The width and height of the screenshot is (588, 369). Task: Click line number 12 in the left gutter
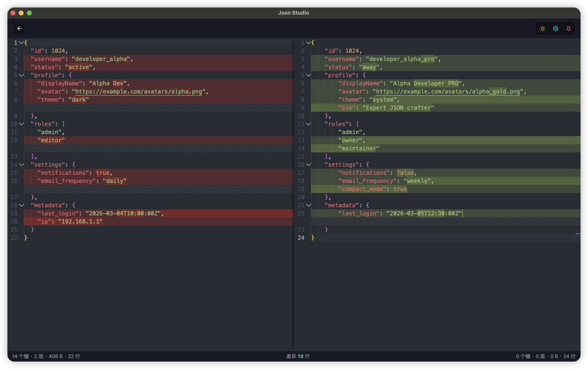[x=14, y=140]
